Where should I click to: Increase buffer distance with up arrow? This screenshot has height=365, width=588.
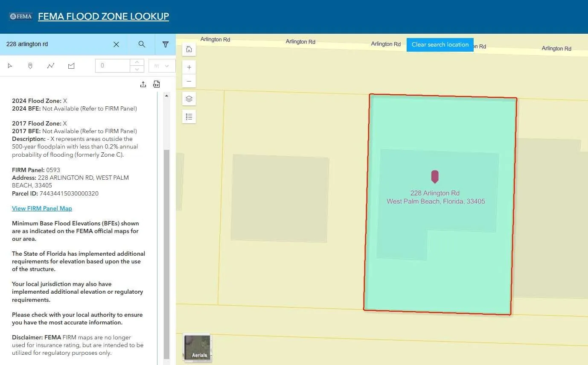(137, 62)
